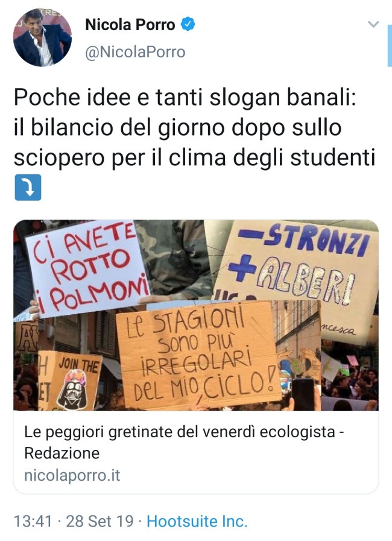Click the "Le stagioni sono più irregolari" cardboard sign

[x=198, y=355]
